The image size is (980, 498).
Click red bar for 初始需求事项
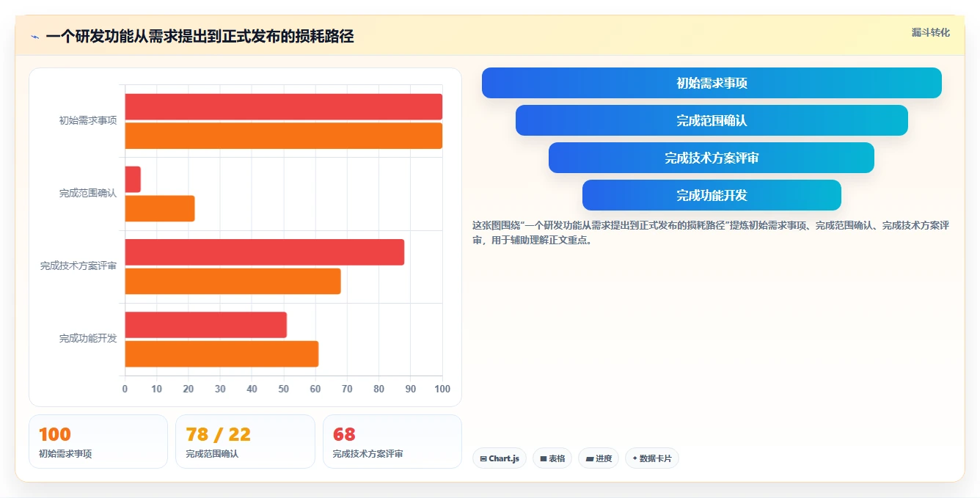(x=283, y=106)
